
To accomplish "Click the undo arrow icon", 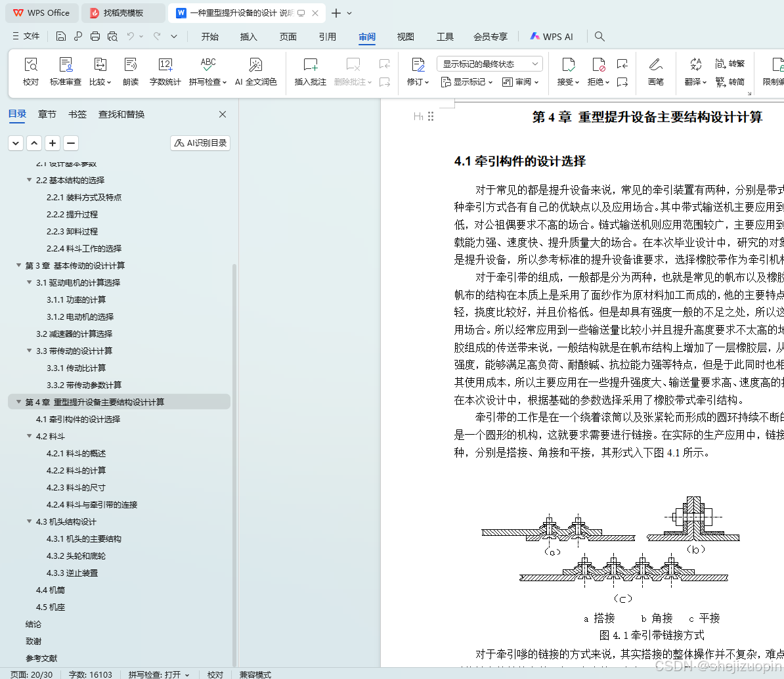I will click(131, 36).
